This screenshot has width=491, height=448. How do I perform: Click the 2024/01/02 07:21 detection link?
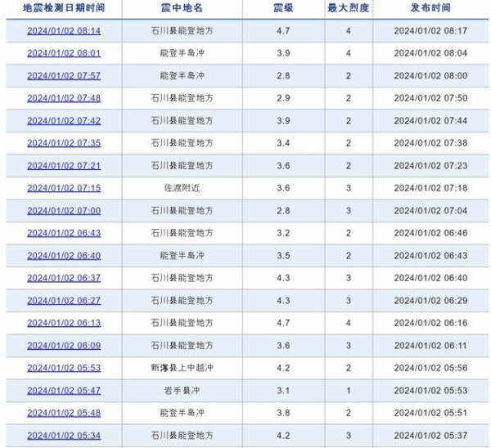64,166
